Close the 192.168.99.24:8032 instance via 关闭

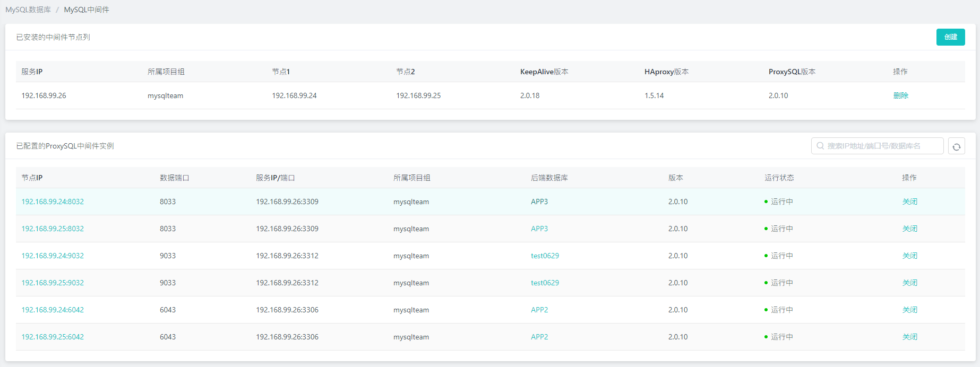coord(909,202)
